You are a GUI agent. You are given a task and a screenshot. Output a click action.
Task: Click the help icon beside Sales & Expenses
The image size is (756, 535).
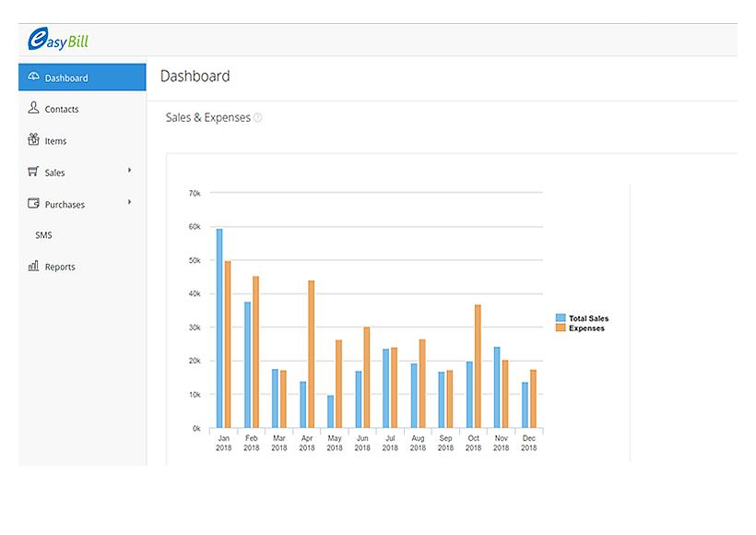(258, 118)
